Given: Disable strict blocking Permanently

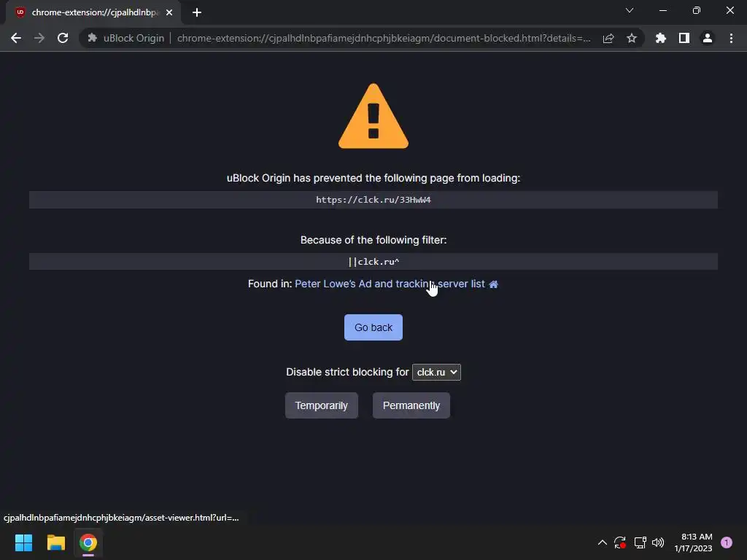Looking at the screenshot, I should coord(411,405).
